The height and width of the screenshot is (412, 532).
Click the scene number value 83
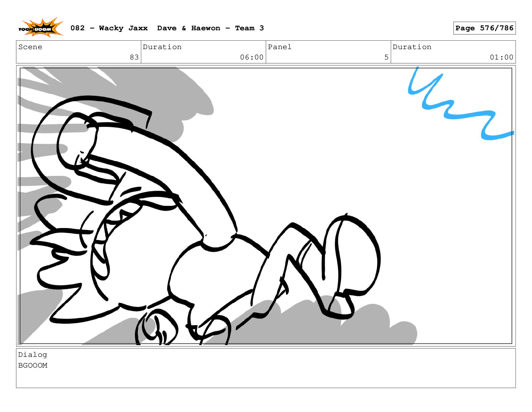[134, 57]
